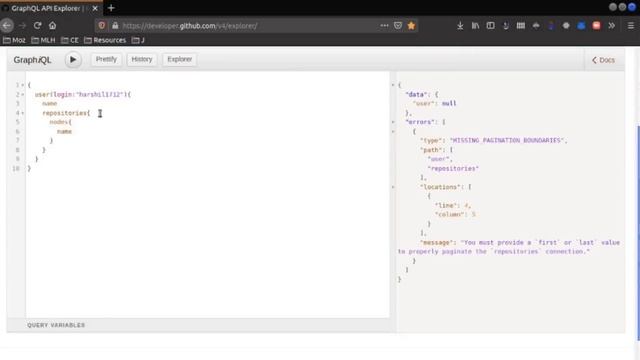Screen dimensions: 640x360
Task: Click the page vertical scrollbar
Action: click(x=638, y=233)
